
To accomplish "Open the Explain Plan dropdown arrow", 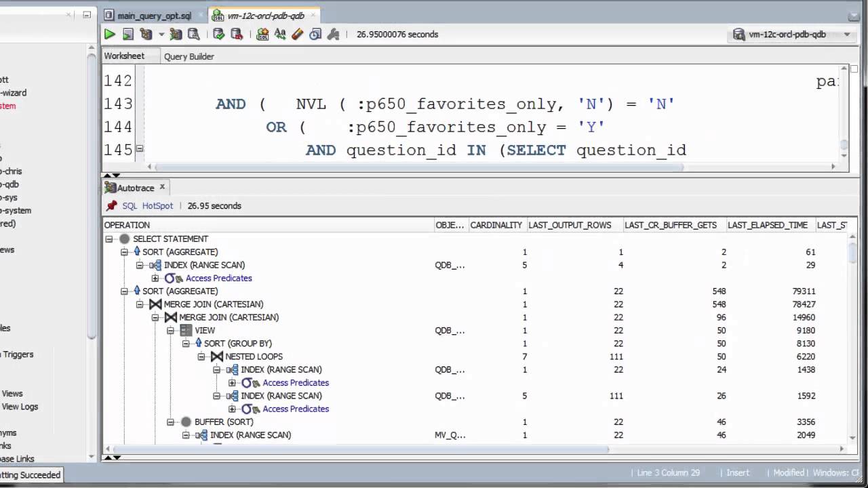I will click(x=161, y=34).
